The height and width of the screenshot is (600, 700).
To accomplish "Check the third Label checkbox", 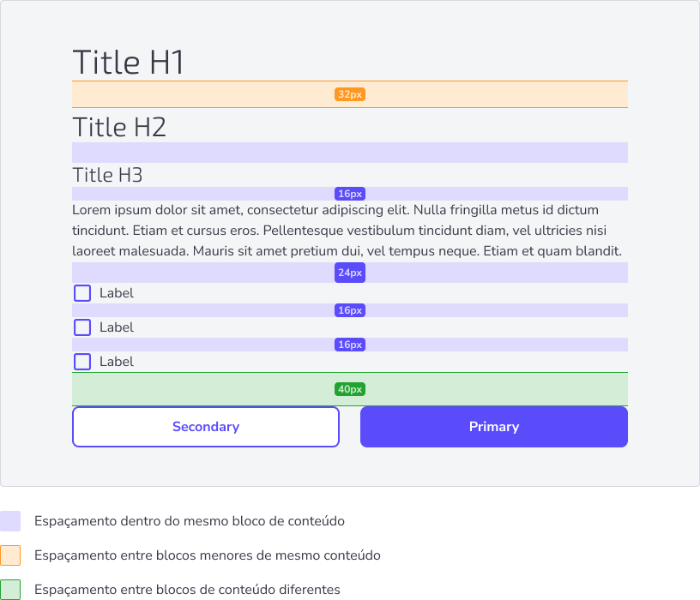I will [x=82, y=362].
